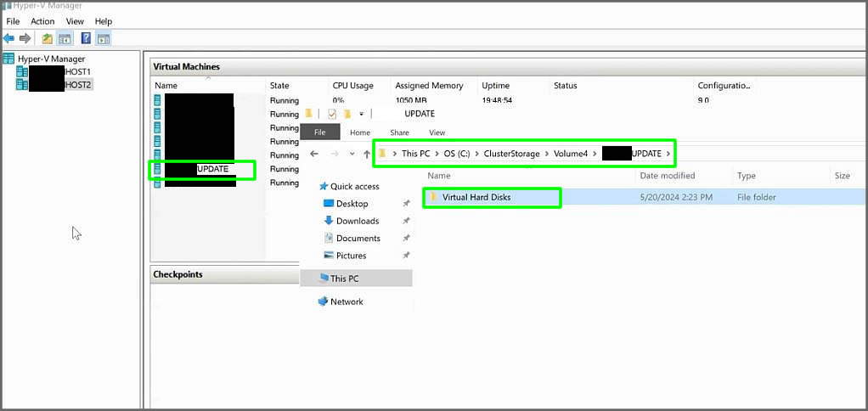Click OS (C:) in the address breadcrumb
868x411 pixels.
pos(457,154)
